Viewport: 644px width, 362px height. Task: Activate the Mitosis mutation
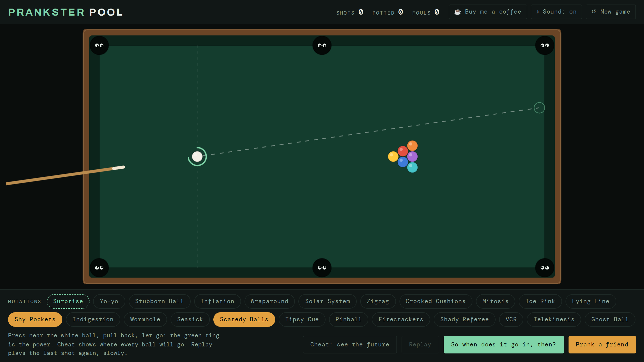(496, 301)
